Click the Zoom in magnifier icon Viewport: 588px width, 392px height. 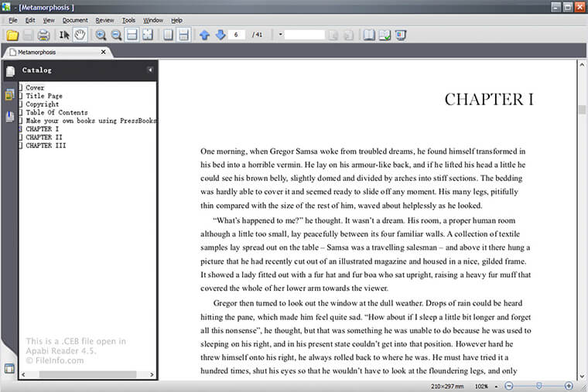tap(101, 35)
